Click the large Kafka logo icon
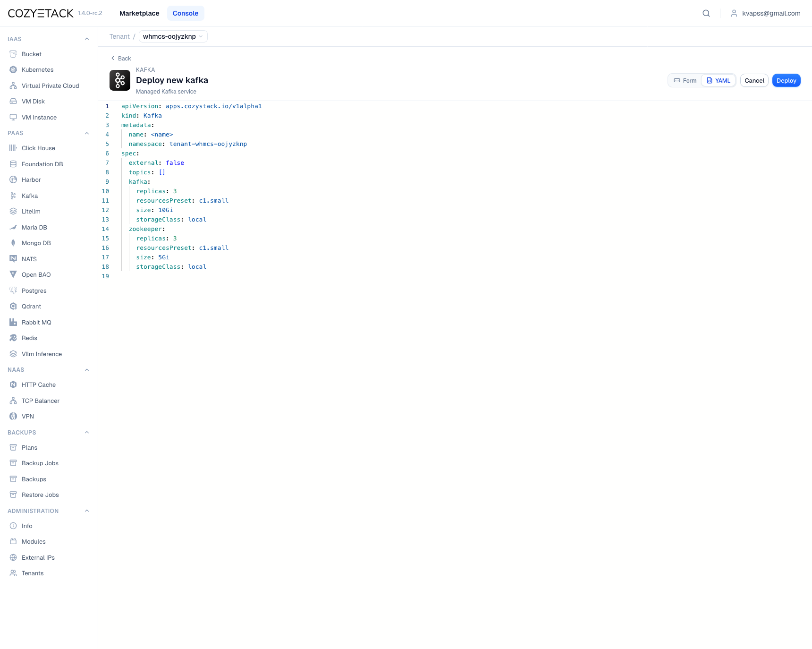Viewport: 812px width, 649px height. 120,80
